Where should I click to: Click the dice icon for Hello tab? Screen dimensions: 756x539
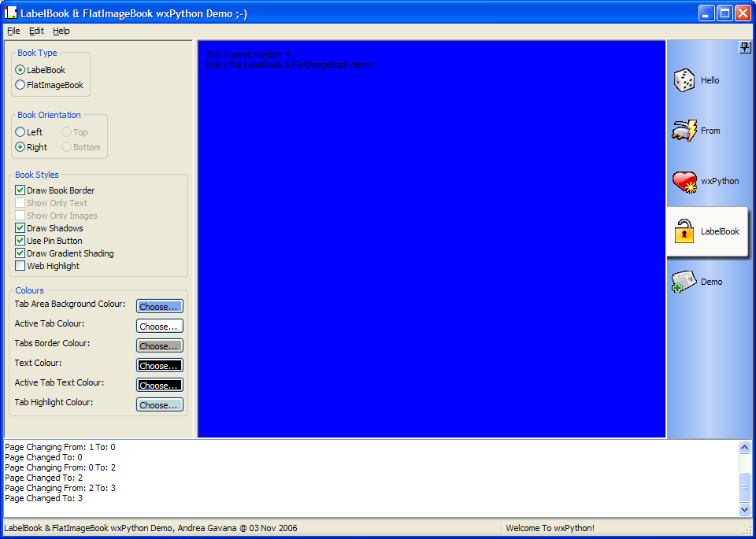coord(684,80)
